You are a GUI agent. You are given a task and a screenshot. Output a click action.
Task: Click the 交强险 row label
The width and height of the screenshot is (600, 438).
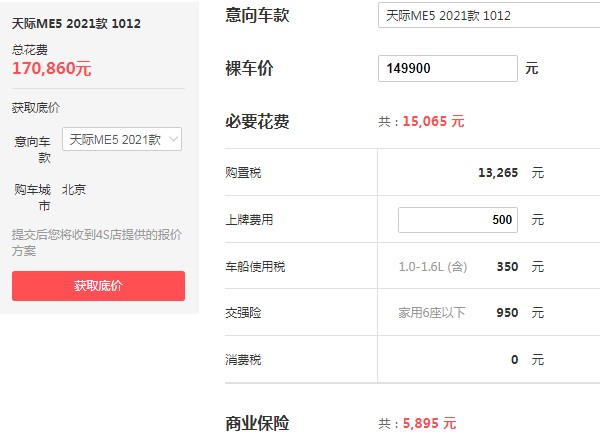pos(243,313)
